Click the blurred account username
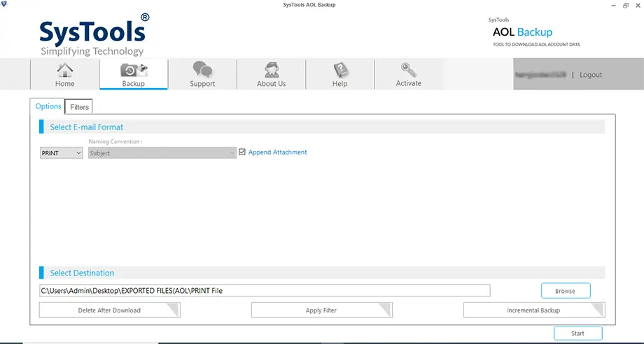This screenshot has height=344, width=644. (540, 75)
